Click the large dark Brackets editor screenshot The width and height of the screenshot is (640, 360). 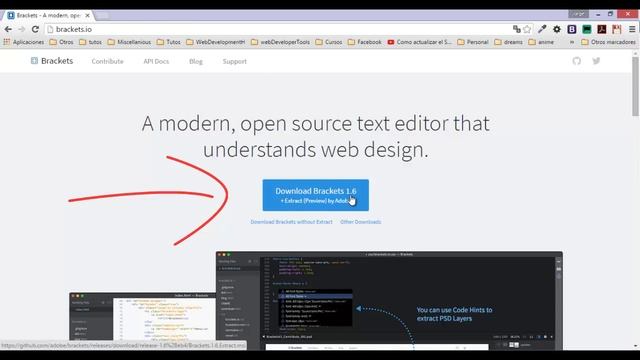(389, 300)
